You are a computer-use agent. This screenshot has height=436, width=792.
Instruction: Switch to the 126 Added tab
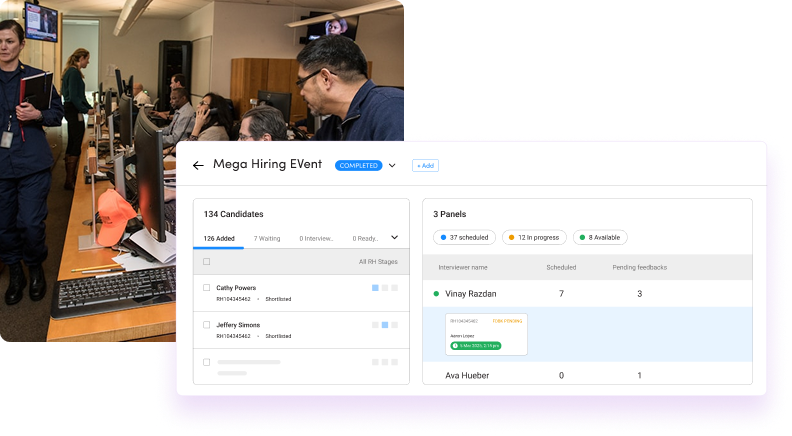[218, 238]
